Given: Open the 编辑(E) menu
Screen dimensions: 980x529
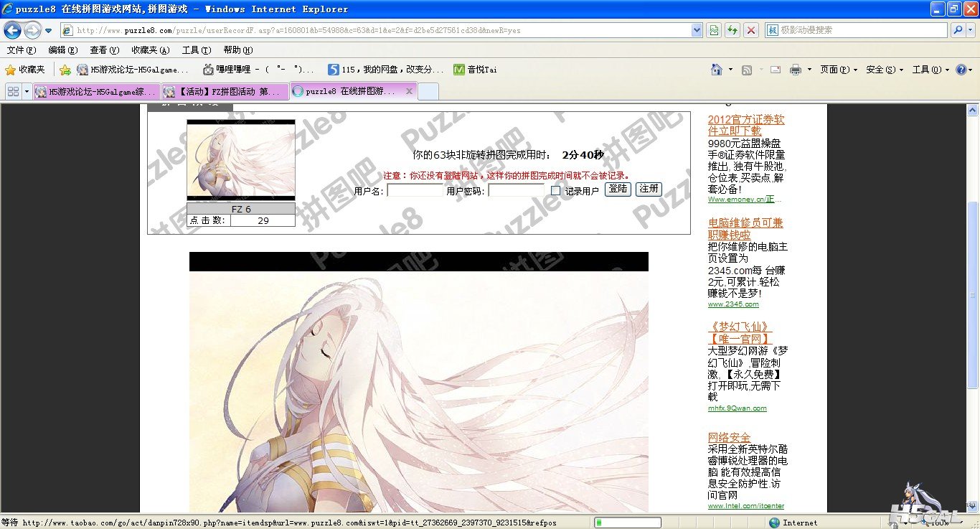Looking at the screenshot, I should (x=62, y=50).
